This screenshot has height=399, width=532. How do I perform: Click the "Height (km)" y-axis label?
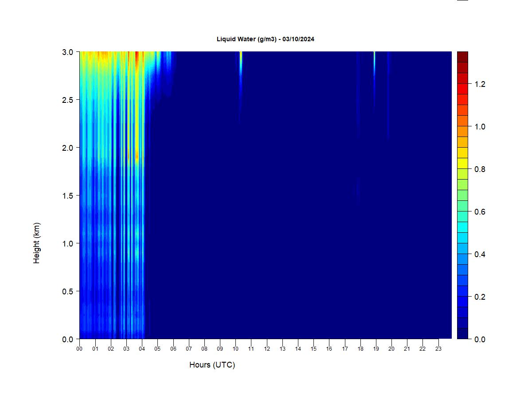(37, 243)
